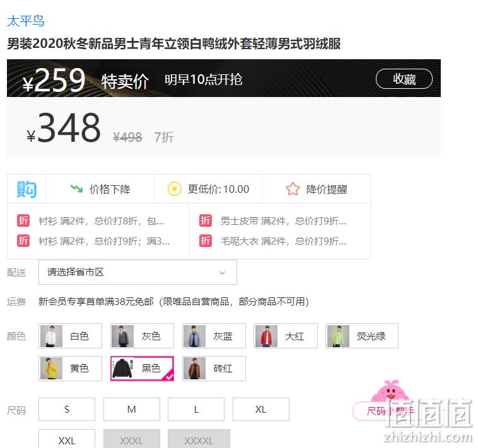Select size XL
Image resolution: width=478 pixels, height=448 pixels.
click(260, 409)
